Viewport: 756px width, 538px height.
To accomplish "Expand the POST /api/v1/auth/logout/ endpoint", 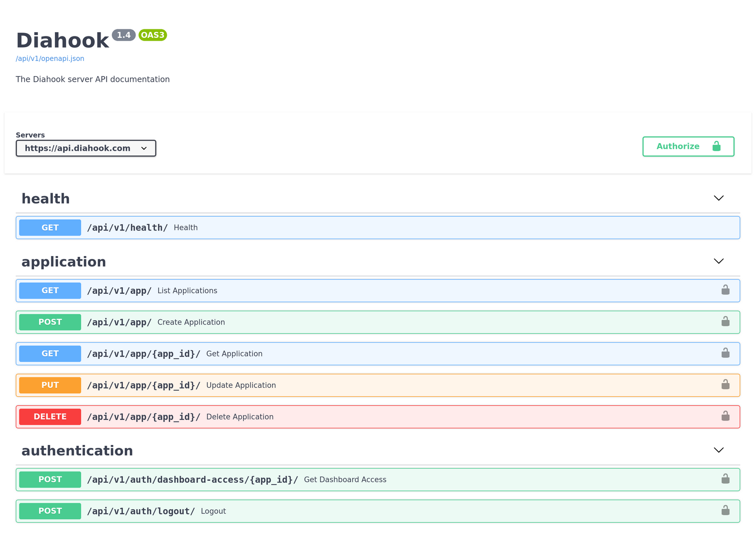I will click(141, 511).
